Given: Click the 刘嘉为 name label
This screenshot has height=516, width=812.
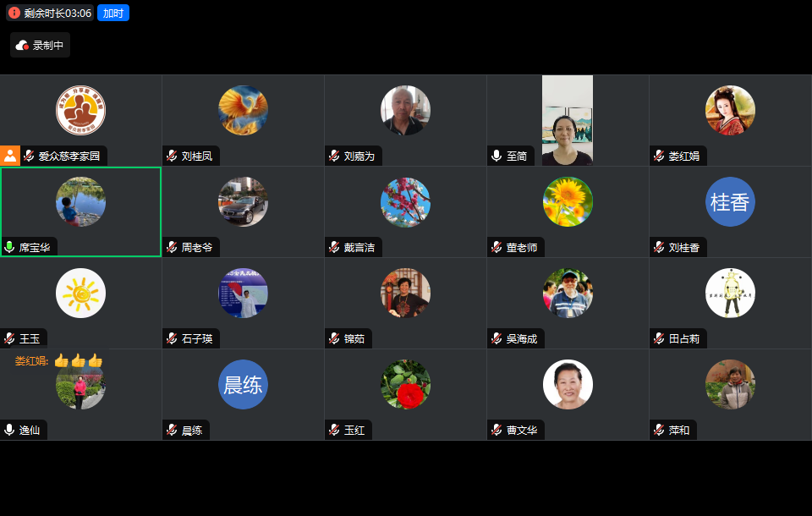Looking at the screenshot, I should tap(359, 156).
